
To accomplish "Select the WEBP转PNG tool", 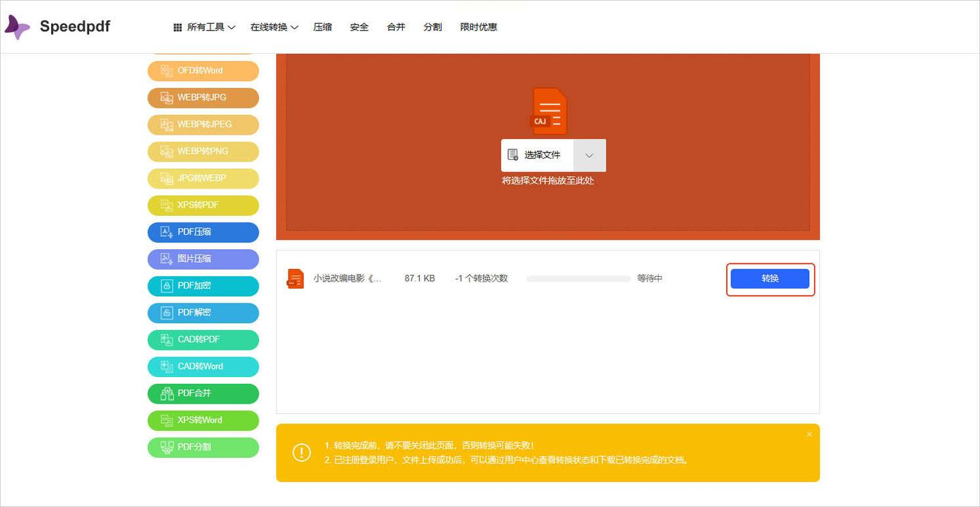I will pyautogui.click(x=203, y=151).
